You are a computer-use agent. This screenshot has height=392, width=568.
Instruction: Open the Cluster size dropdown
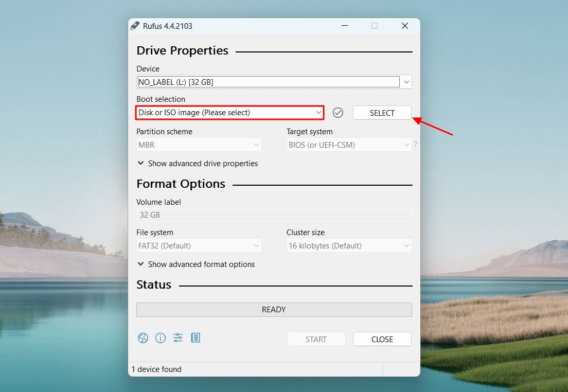point(349,245)
